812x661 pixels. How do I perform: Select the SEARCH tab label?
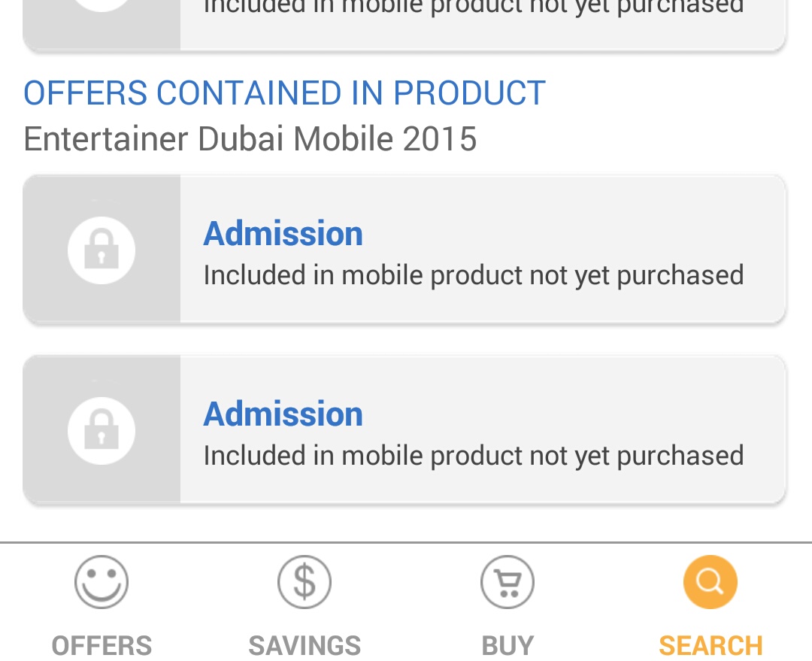tap(710, 645)
